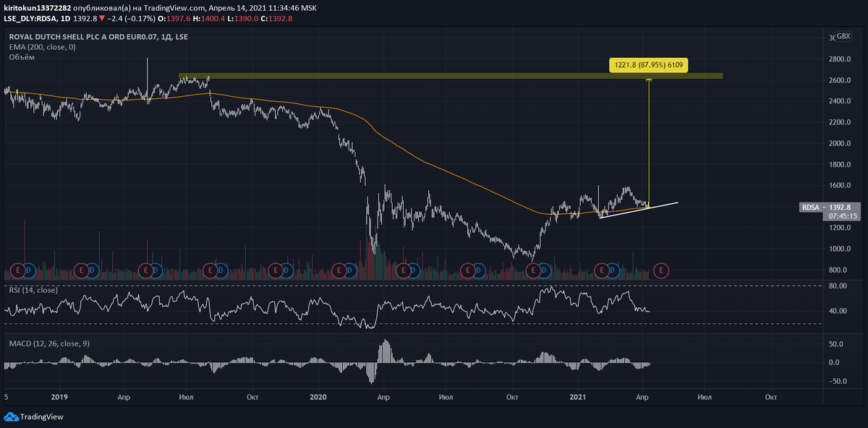Click the TradingView logo in the corner
The image size is (868, 428).
tap(34, 416)
